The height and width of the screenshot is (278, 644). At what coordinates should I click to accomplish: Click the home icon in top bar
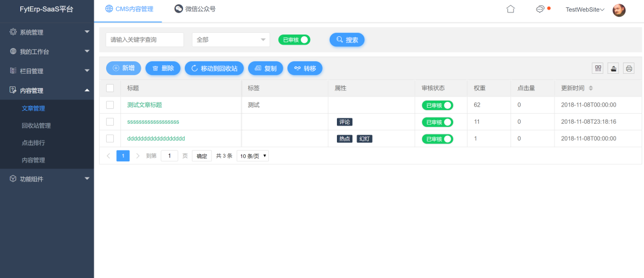point(510,10)
